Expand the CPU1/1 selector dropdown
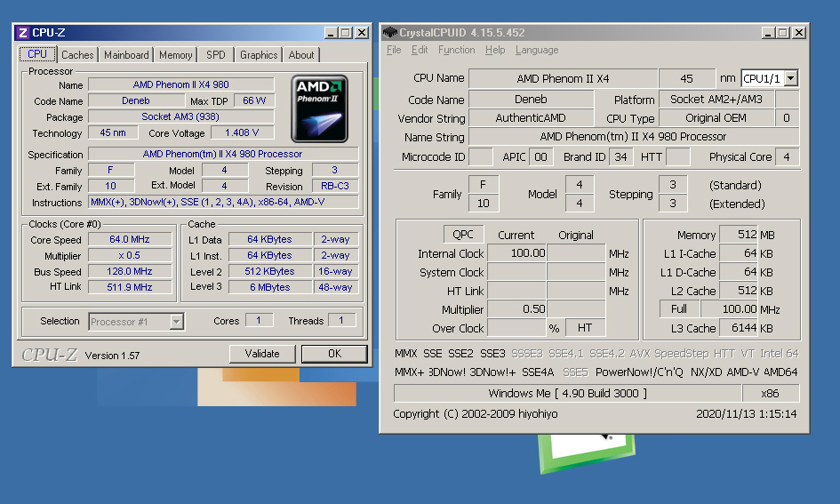The width and height of the screenshot is (840, 504). (x=790, y=78)
